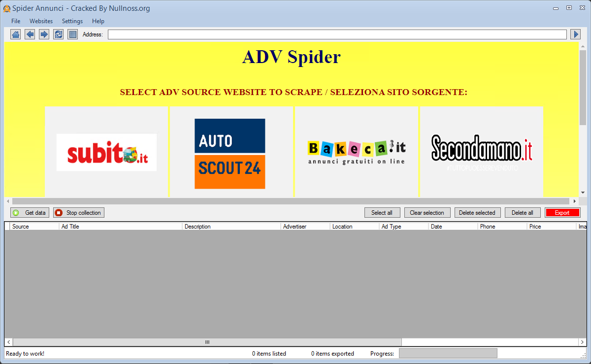This screenshot has width=591, height=364.
Task: Click 'Ready to work!' status text
Action: (25, 354)
